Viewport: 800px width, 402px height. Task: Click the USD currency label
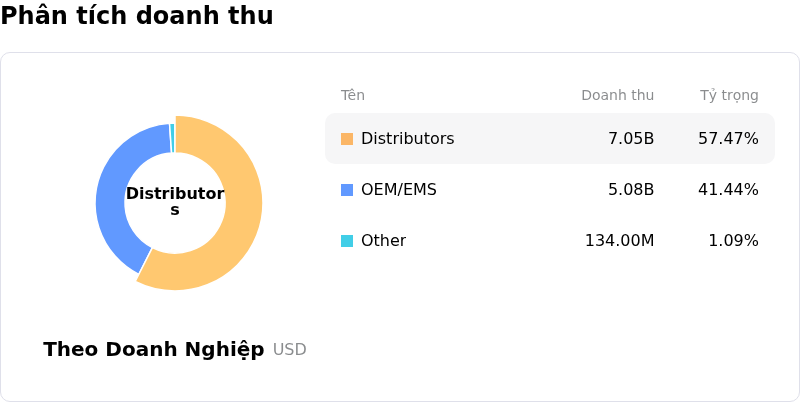[x=290, y=350]
